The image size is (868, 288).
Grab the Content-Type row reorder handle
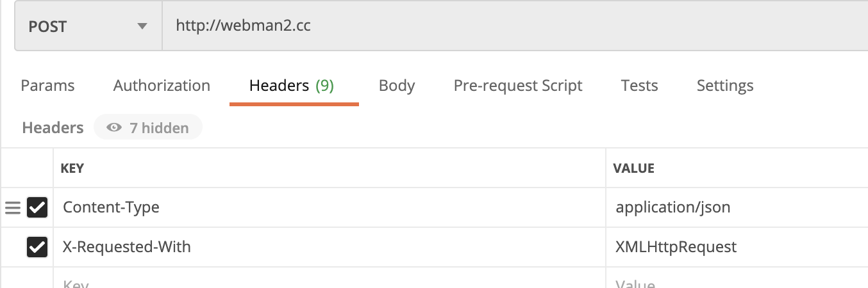tap(13, 208)
